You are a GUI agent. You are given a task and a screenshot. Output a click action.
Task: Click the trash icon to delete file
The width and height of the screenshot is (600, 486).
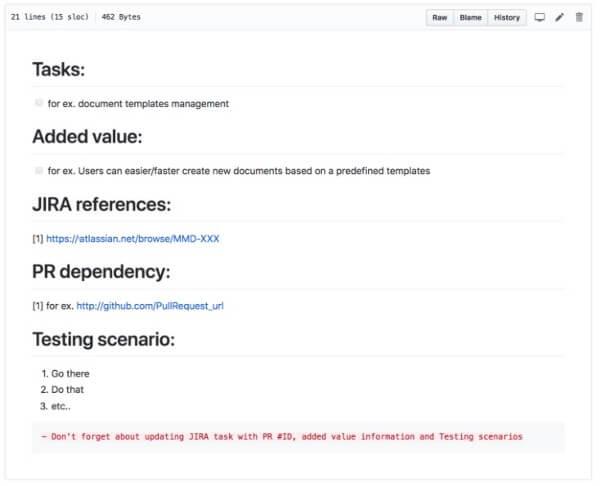tap(579, 17)
